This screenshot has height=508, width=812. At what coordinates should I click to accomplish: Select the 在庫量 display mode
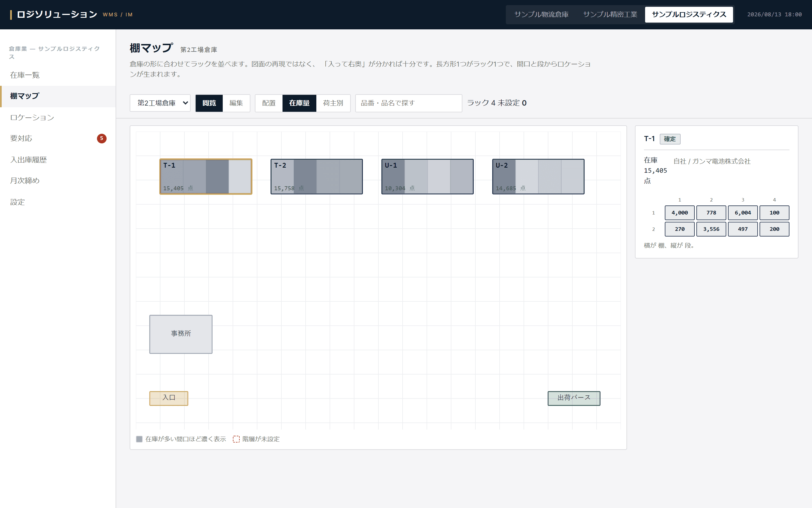299,103
